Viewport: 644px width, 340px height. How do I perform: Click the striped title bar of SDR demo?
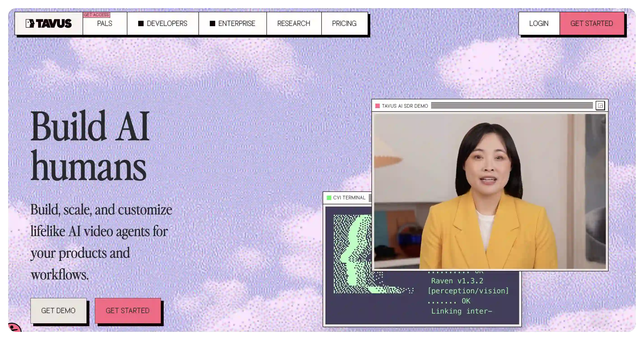(x=512, y=106)
